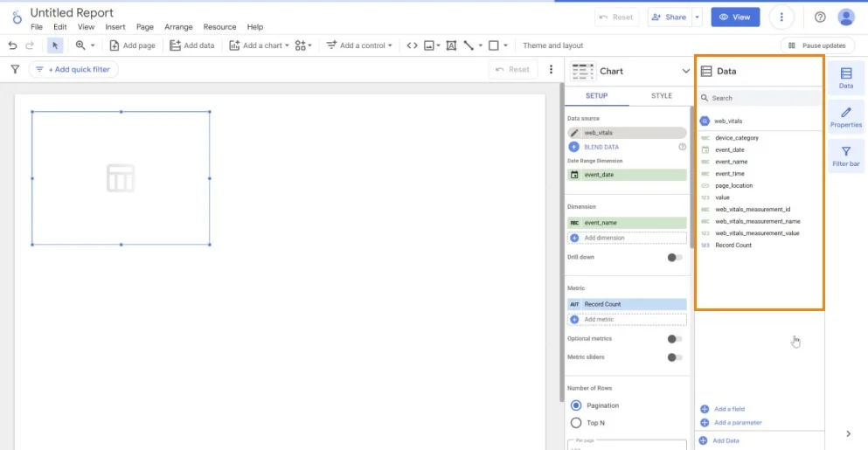Viewport: 868px width, 450px height.
Task: Open the line tool dropdown arrow
Action: click(481, 45)
